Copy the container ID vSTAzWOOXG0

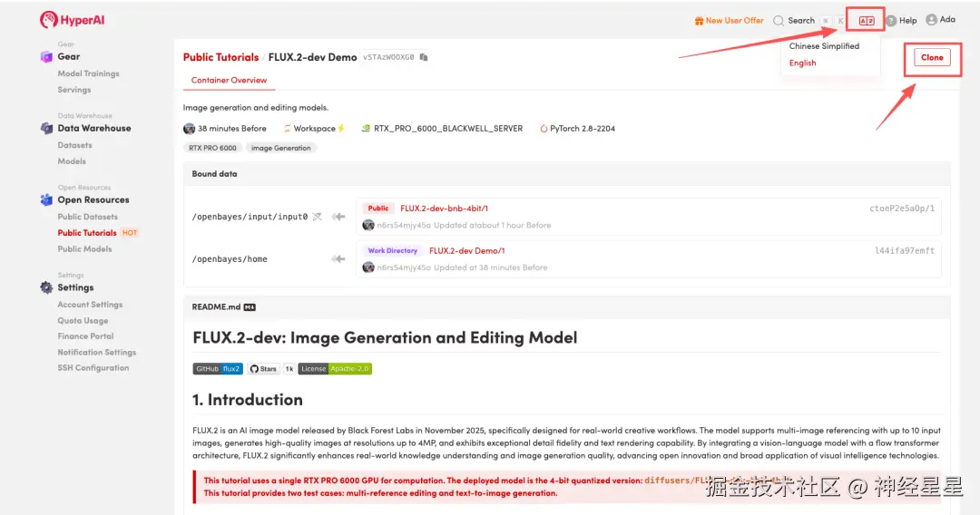424,57
